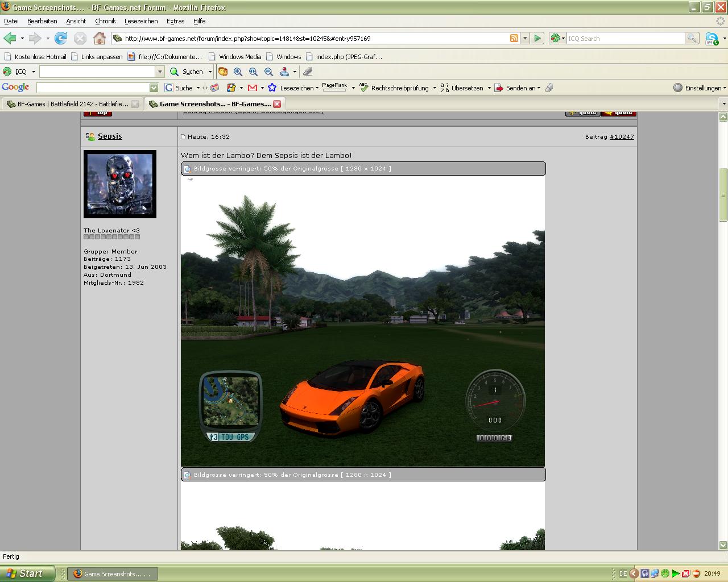Image resolution: width=728 pixels, height=582 pixels.
Task: Click the PageRank indicator in Google toolbar
Action: coord(334,87)
